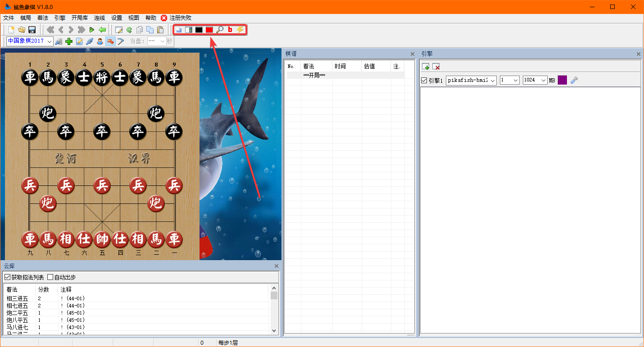Click the red square toolbar swatch
Image resolution: width=644 pixels, height=347 pixels.
click(x=209, y=30)
